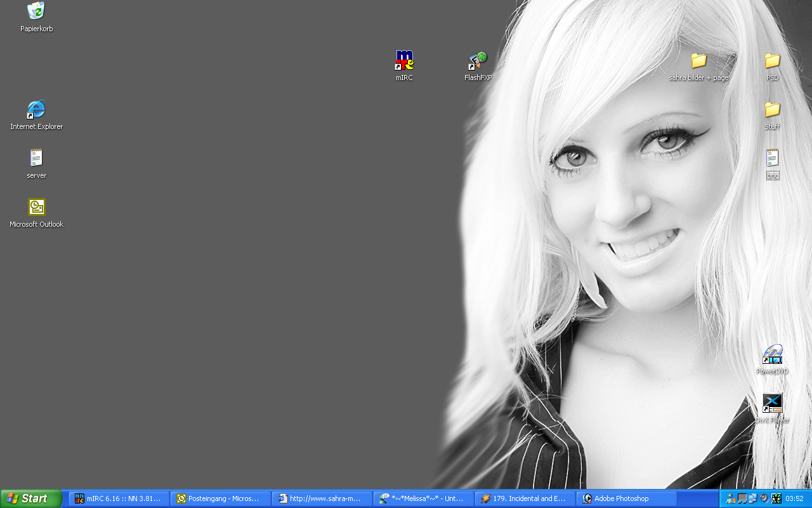Switch to '179. Incidental and E...' taskbar button
Viewport: 812px width, 508px height.
pos(525,498)
